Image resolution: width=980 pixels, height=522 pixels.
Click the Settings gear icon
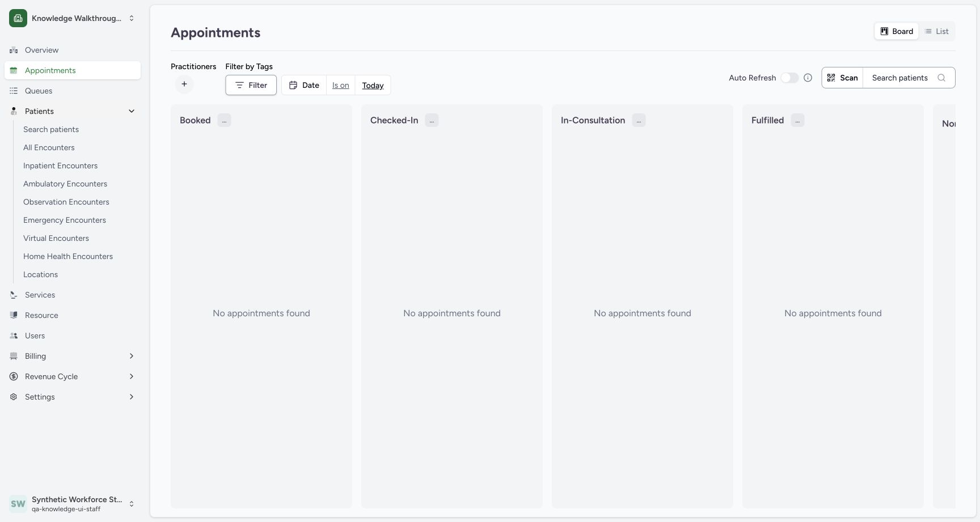coord(14,397)
